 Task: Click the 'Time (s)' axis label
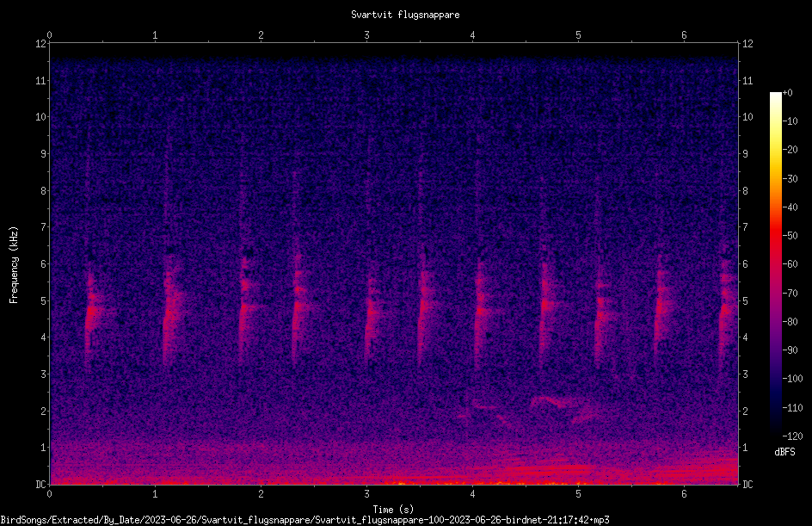pyautogui.click(x=393, y=510)
